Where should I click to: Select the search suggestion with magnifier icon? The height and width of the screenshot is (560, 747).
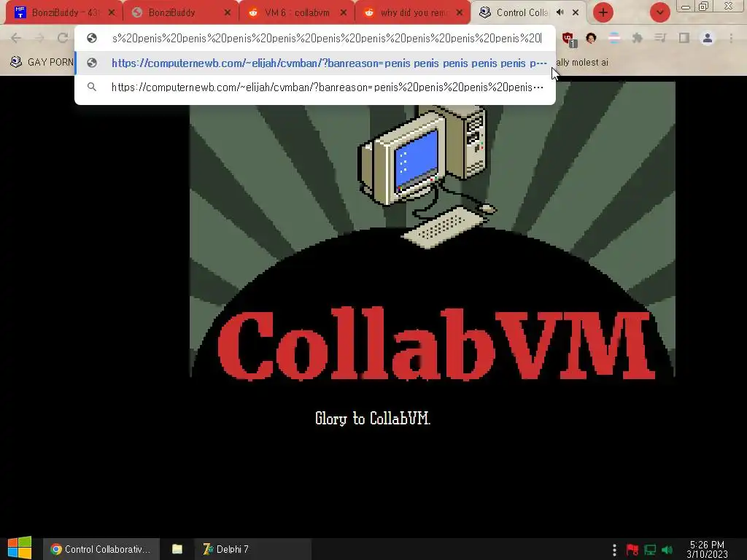(315, 87)
